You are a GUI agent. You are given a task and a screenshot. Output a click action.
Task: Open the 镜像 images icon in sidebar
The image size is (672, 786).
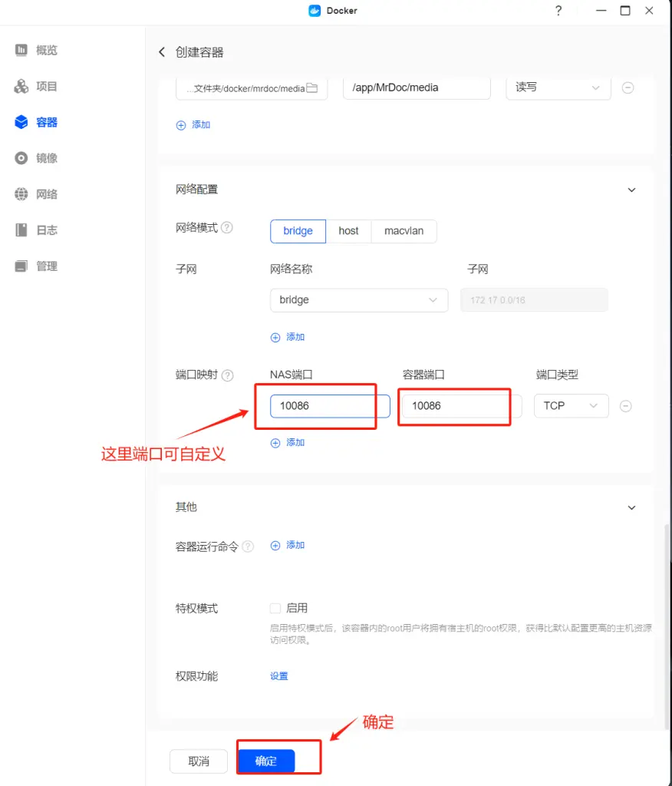(21, 158)
